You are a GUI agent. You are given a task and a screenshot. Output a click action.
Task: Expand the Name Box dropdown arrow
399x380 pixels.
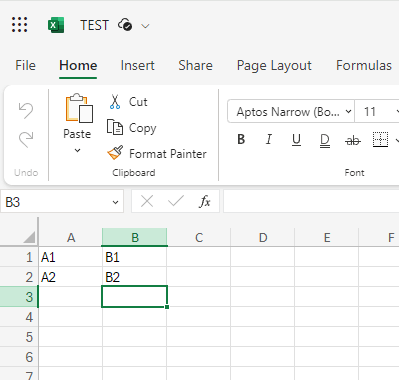click(x=115, y=202)
